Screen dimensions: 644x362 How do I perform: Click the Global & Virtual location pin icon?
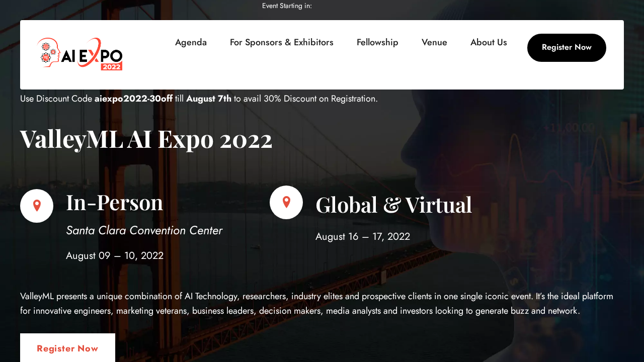(x=286, y=201)
